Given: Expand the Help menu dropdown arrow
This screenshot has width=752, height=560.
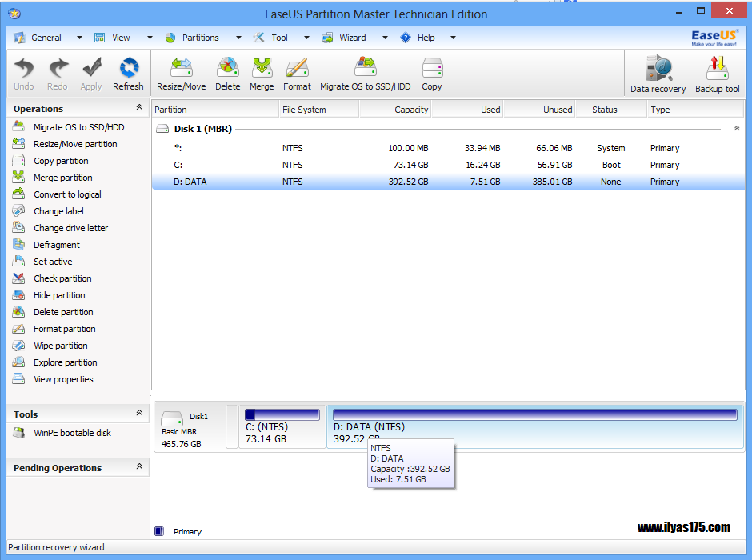Looking at the screenshot, I should click(453, 38).
